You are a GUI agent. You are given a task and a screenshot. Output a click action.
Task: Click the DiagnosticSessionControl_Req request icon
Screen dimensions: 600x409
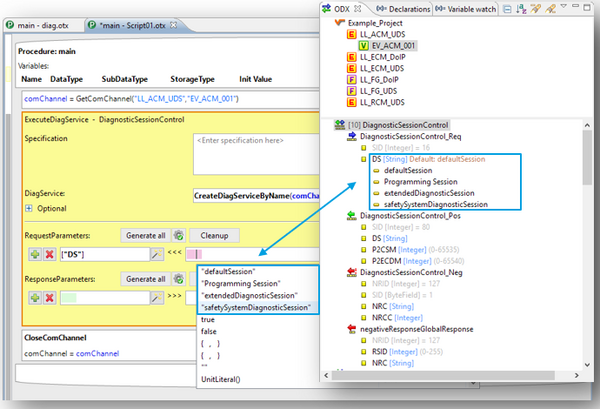coord(352,136)
